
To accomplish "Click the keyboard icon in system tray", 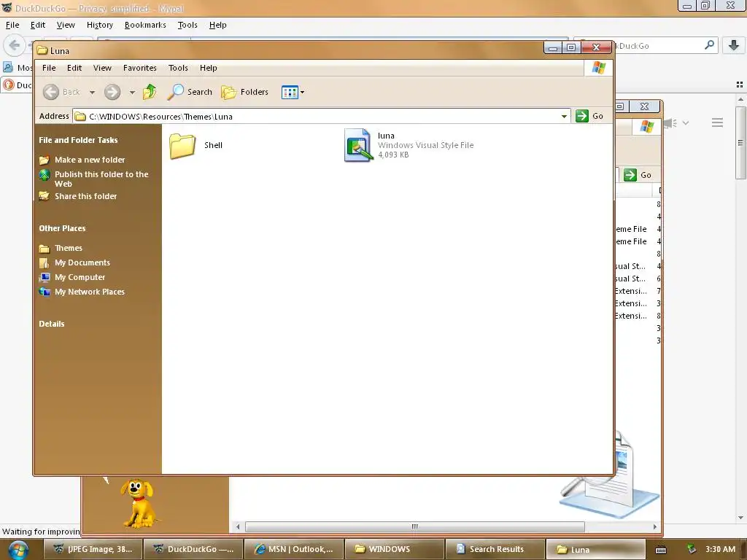I will [x=661, y=550].
